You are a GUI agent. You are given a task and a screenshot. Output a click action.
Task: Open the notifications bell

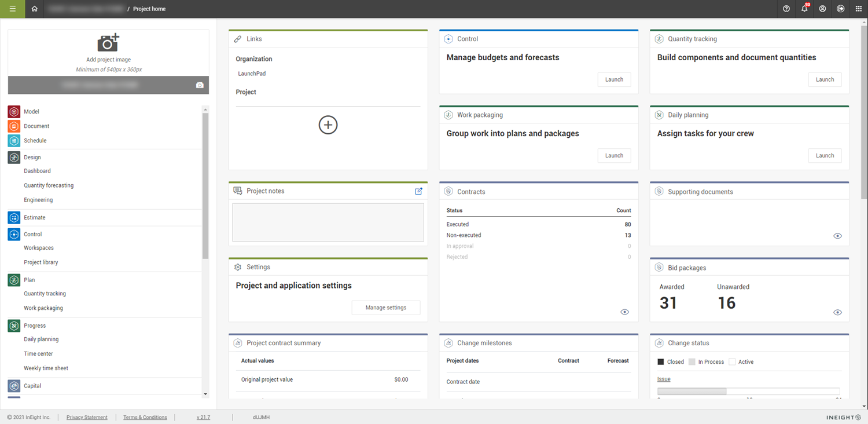coord(804,9)
